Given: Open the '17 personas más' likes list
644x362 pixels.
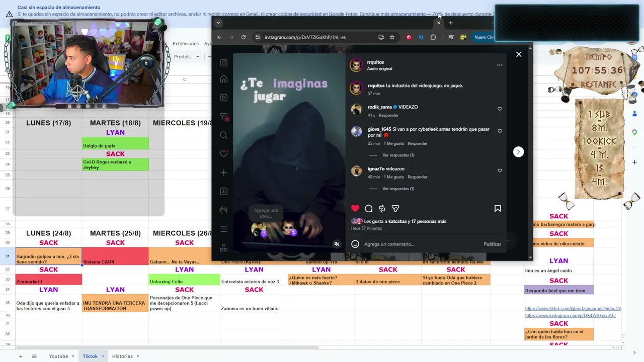Looking at the screenshot, I should [x=429, y=221].
